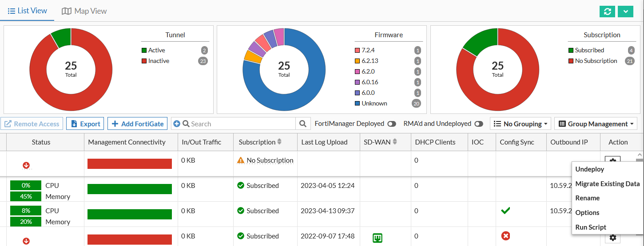The width and height of the screenshot is (644, 246).
Task: Click the green SD-WAN status icon
Action: (378, 238)
